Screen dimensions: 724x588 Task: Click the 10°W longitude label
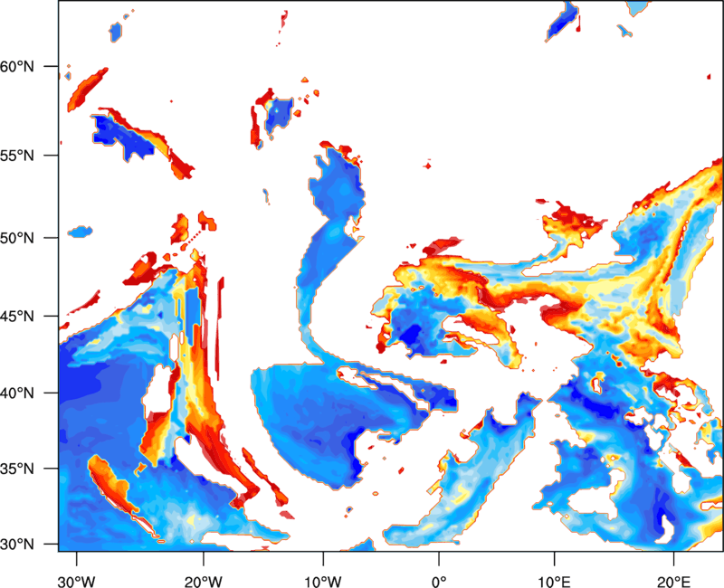click(x=323, y=582)
